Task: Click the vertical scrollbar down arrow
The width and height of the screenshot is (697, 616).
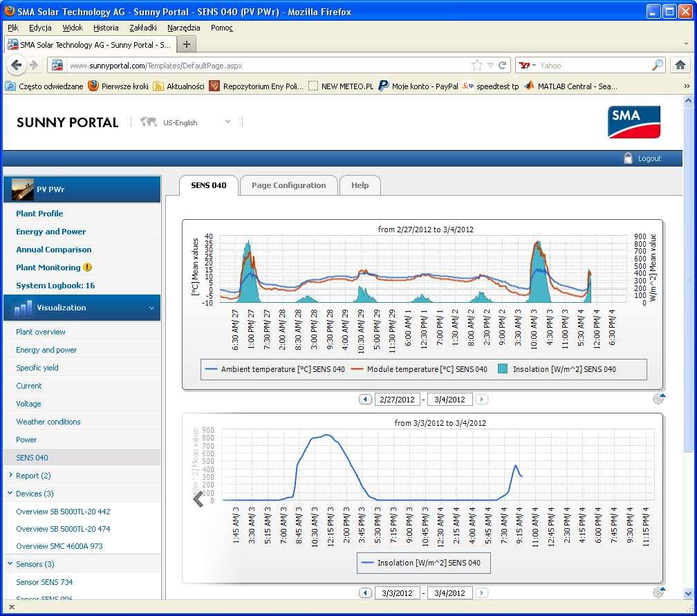Action: (x=688, y=593)
